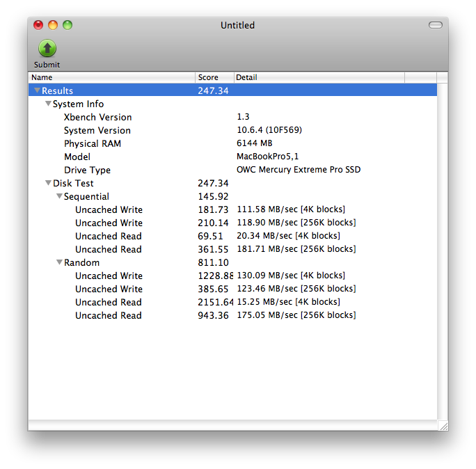
Task: Click detail 130.09 MB/sec [4K blocks]
Action: coord(291,276)
